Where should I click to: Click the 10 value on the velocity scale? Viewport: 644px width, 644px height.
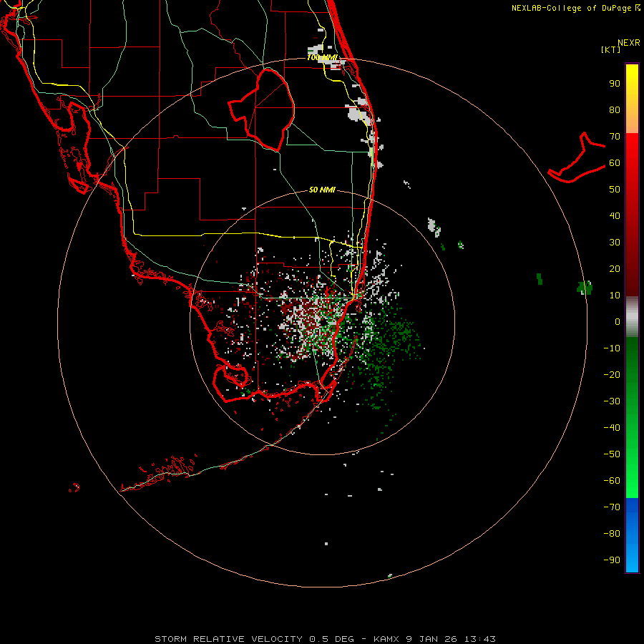point(615,296)
